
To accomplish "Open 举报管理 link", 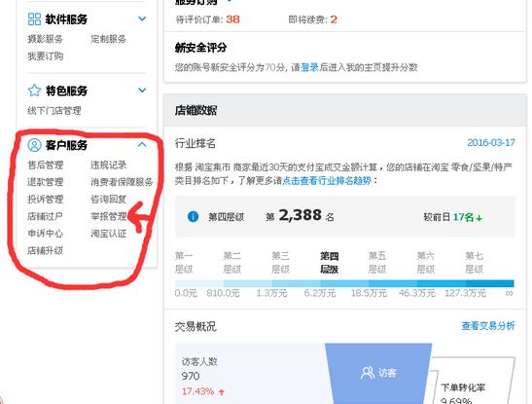I will [108, 216].
